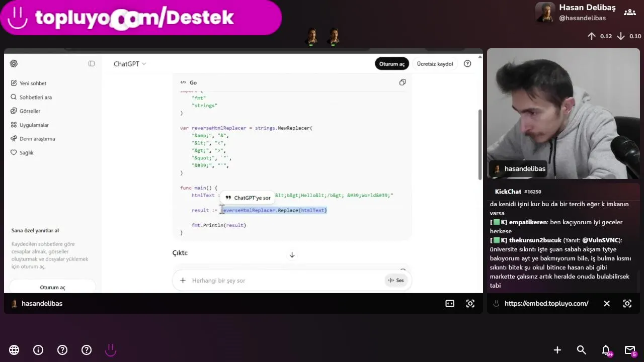
Task: Click the ChatGPT'ye sor popup
Action: [x=248, y=198]
